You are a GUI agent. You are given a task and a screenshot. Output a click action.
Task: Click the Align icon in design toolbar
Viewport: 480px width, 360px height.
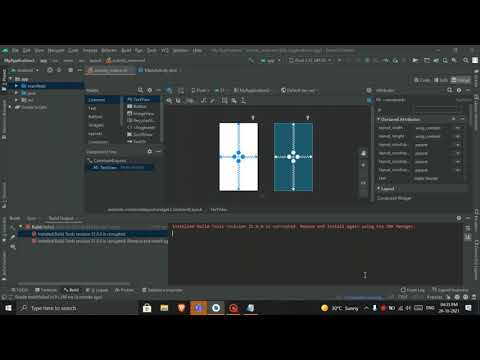[234, 100]
